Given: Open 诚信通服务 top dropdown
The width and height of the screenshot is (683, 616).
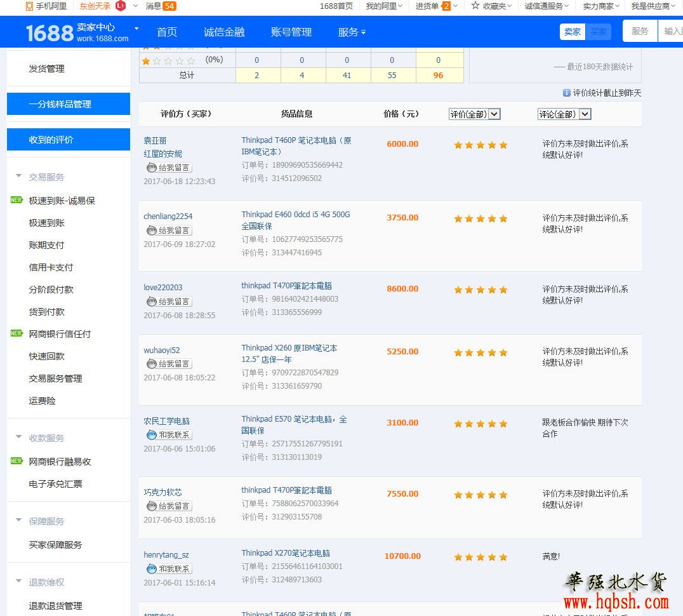Looking at the screenshot, I should (547, 6).
